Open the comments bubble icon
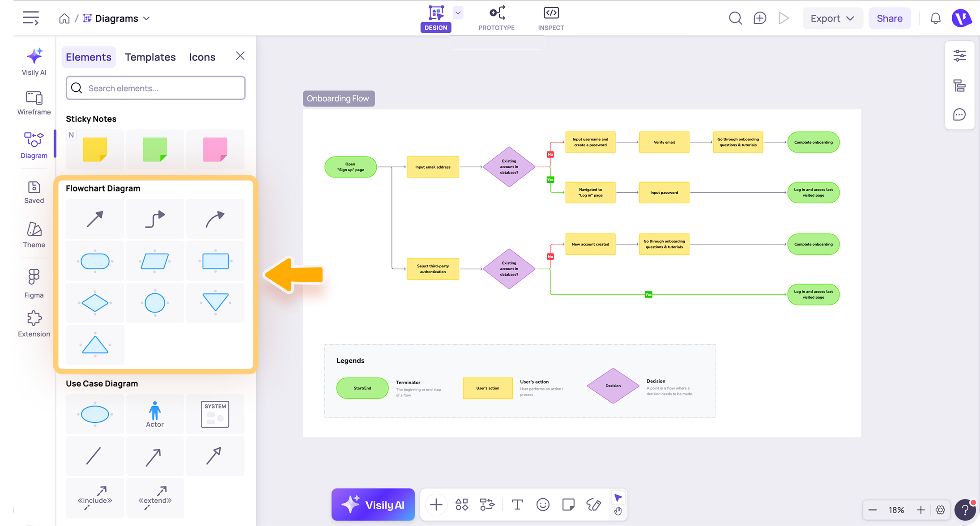This screenshot has height=526, width=980. point(959,115)
